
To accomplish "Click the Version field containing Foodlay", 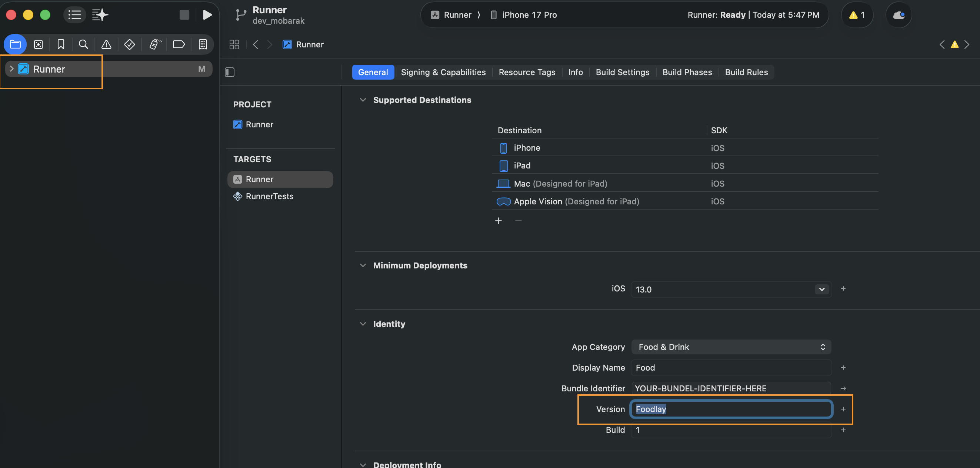I will pos(730,409).
